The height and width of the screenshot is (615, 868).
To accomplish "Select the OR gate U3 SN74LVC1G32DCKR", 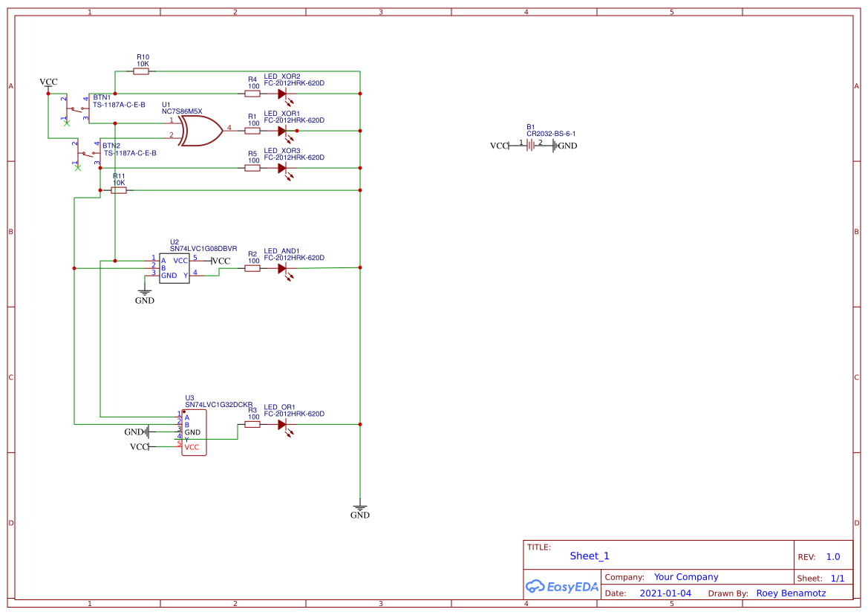I will pyautogui.click(x=195, y=431).
